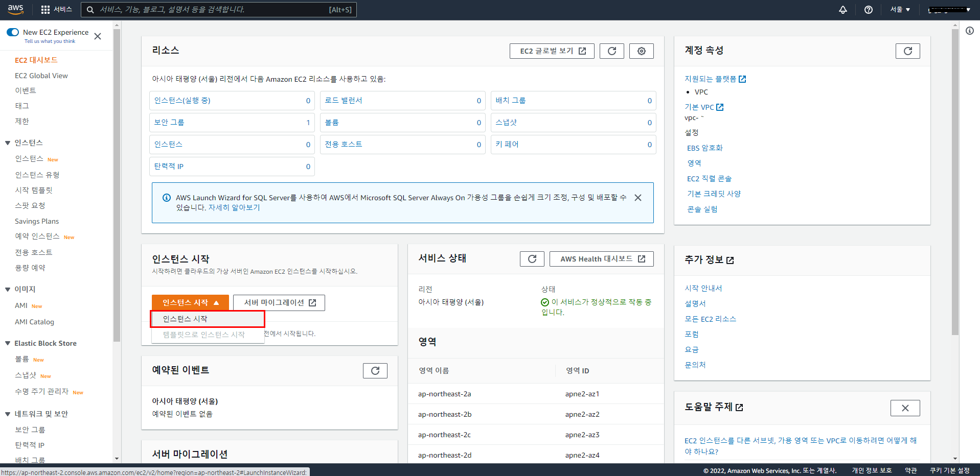This screenshot has width=980, height=476.
Task: Open 요금 link in 추가 정보
Action: pos(692,350)
